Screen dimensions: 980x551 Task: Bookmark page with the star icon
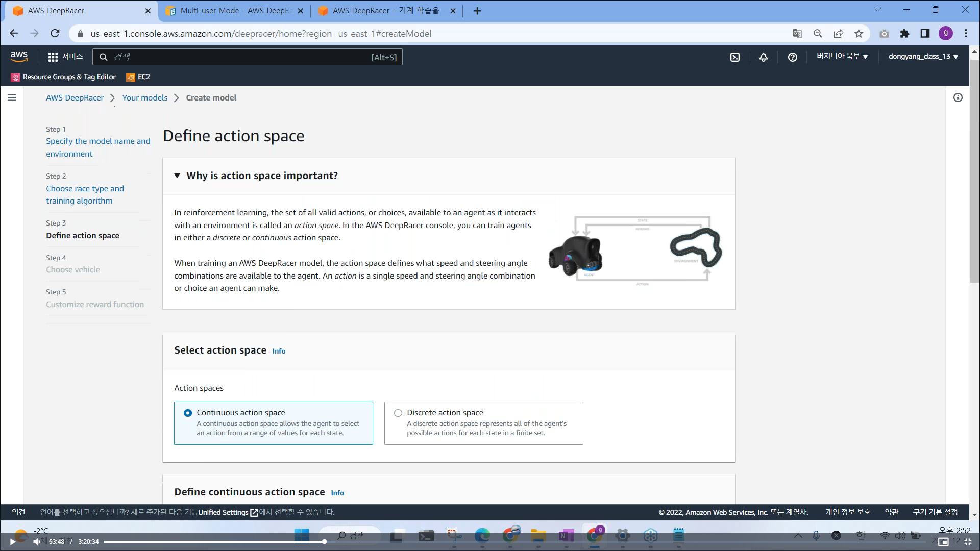(x=859, y=34)
